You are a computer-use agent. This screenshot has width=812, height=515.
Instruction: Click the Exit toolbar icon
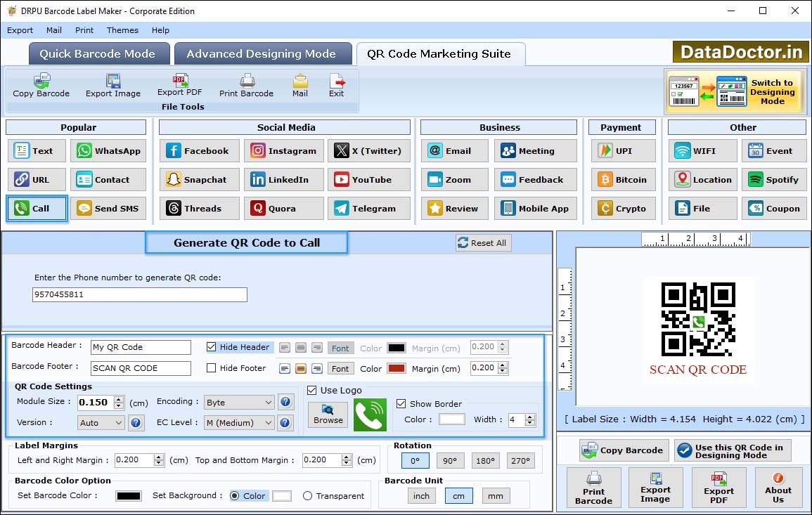(x=337, y=86)
